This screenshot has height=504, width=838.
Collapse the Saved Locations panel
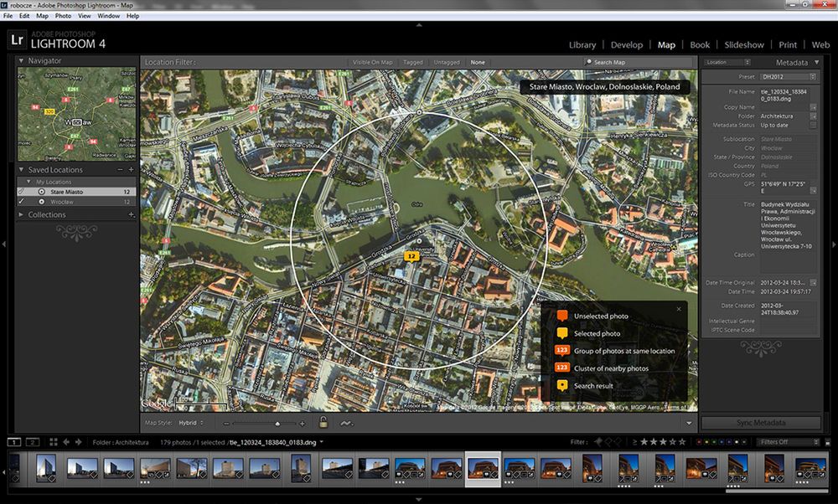(x=22, y=169)
